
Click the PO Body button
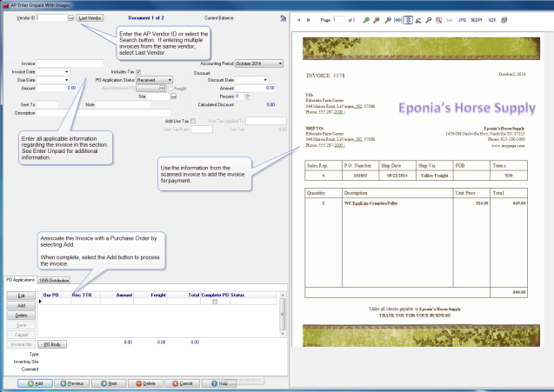click(54, 345)
